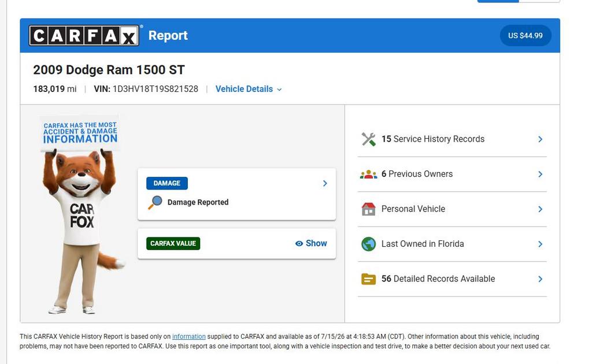Viewport: 592px width, 364px height.
Task: Open Personal Vehicle chevron
Action: [x=541, y=209]
